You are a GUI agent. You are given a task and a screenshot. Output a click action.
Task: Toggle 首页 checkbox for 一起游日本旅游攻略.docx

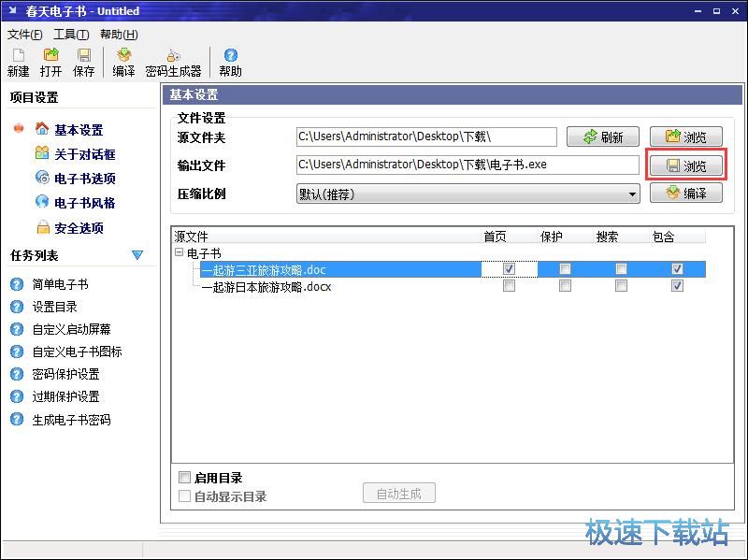point(509,286)
